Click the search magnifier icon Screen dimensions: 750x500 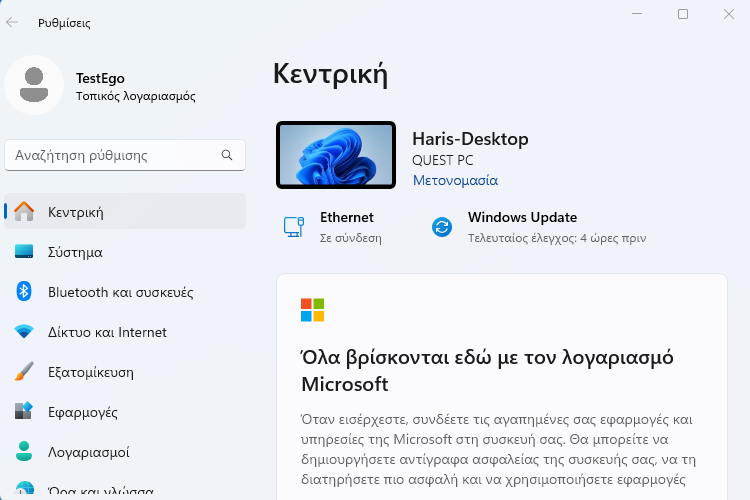pos(227,155)
